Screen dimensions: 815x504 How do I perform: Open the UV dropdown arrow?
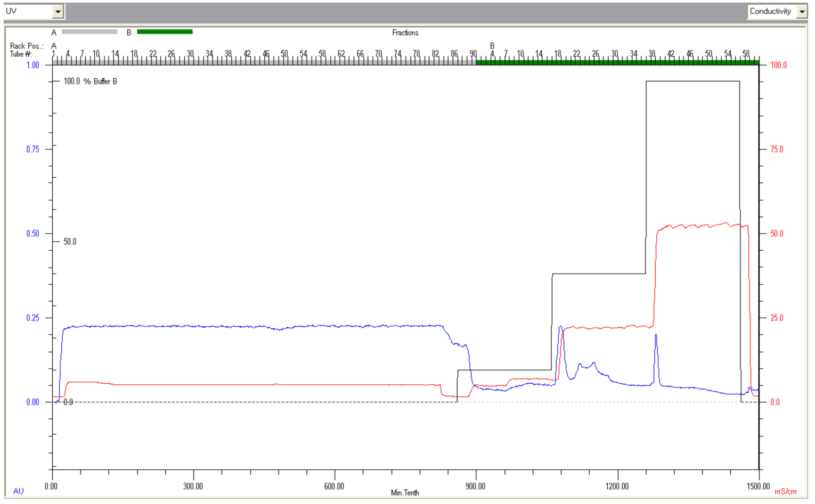click(58, 11)
